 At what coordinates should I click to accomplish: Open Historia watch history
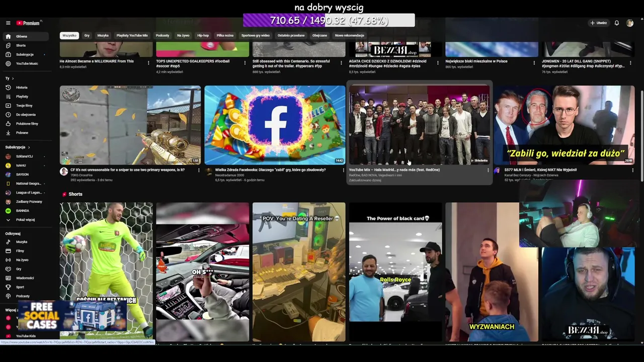click(x=25, y=87)
